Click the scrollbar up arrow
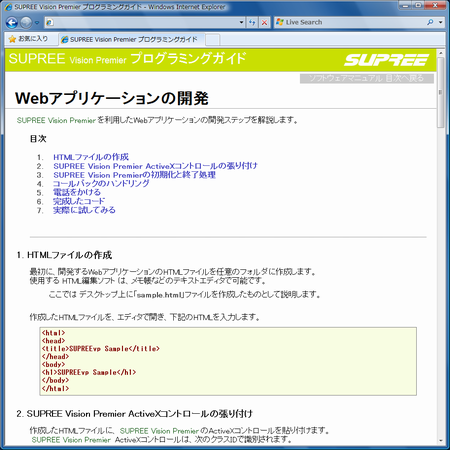The height and width of the screenshot is (450, 450). 441,53
